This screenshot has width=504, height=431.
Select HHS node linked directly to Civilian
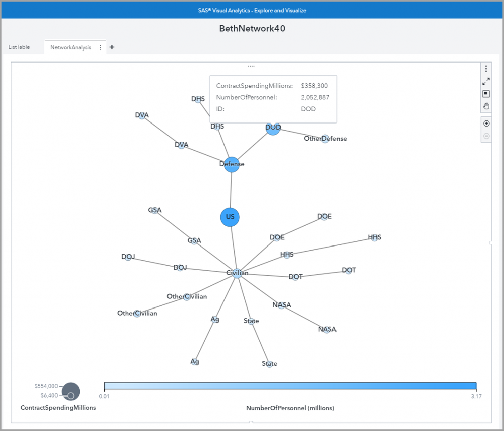pos(287,255)
